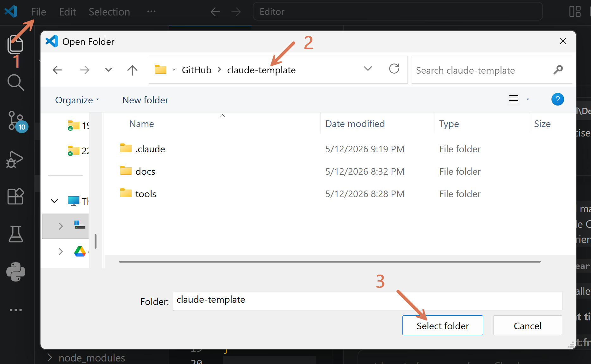
Task: Open the Explorer view in VS Code sidebar
Action: (x=15, y=44)
